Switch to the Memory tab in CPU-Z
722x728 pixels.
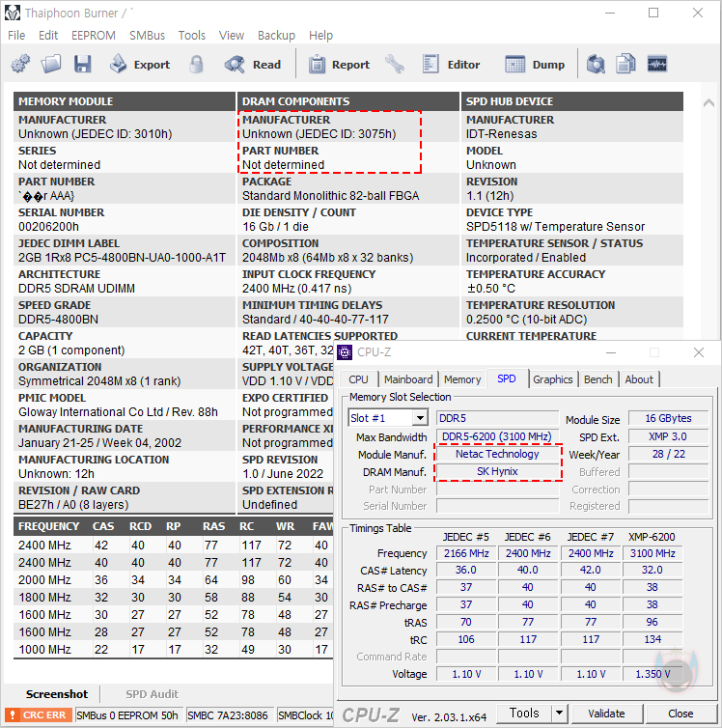(462, 379)
